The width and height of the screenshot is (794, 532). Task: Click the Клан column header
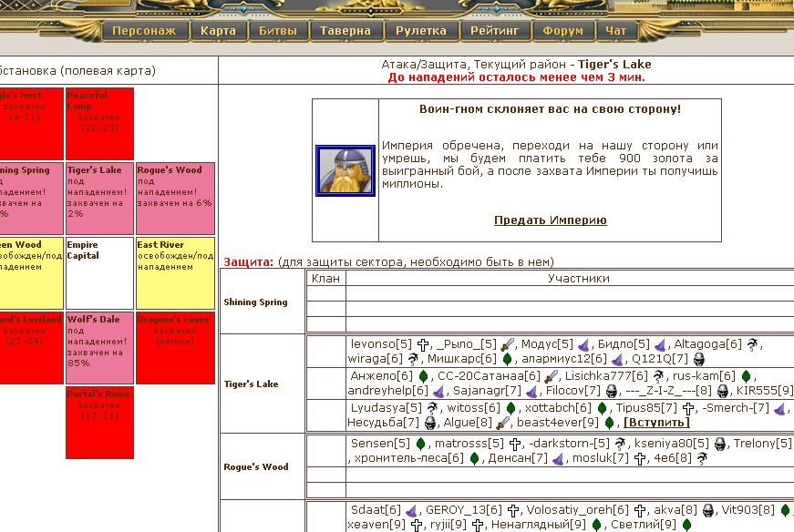click(x=325, y=279)
